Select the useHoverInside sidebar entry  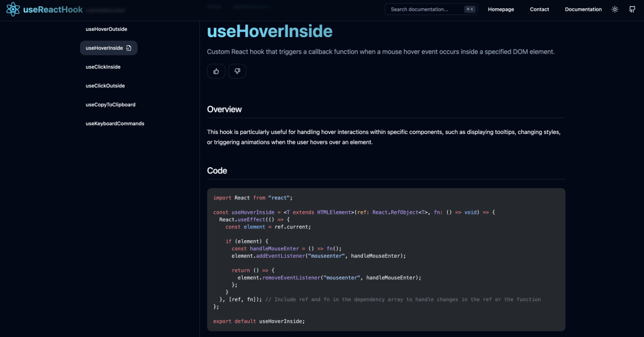click(x=108, y=48)
